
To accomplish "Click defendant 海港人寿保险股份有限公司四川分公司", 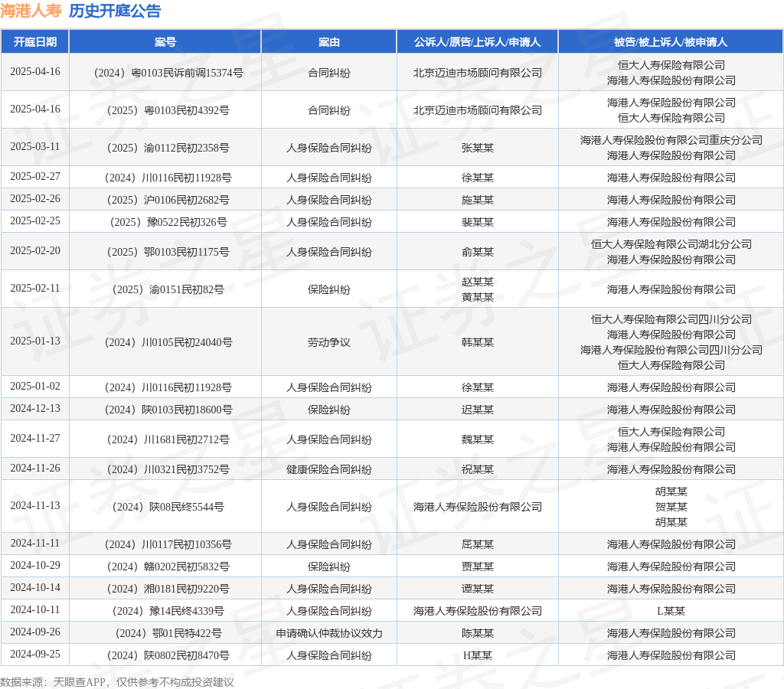I will (x=671, y=350).
